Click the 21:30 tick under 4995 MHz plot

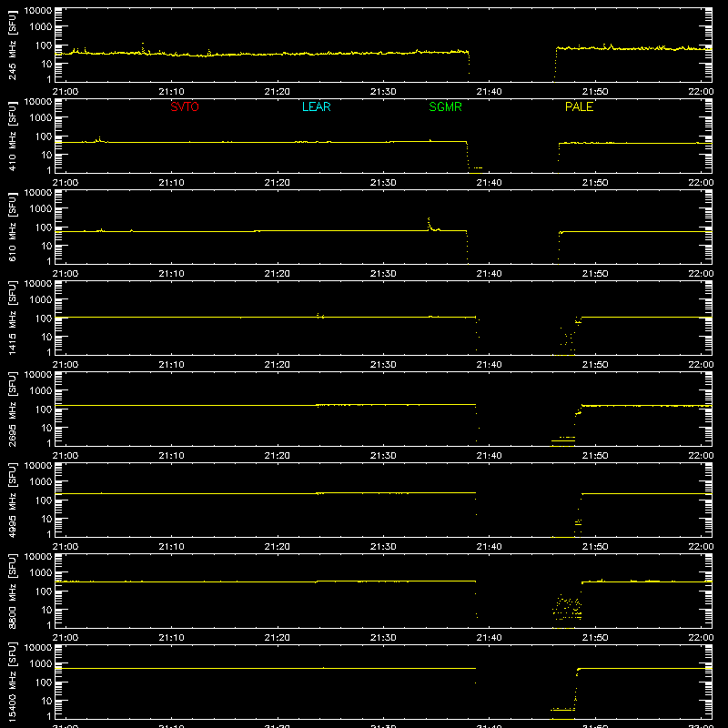[383, 547]
